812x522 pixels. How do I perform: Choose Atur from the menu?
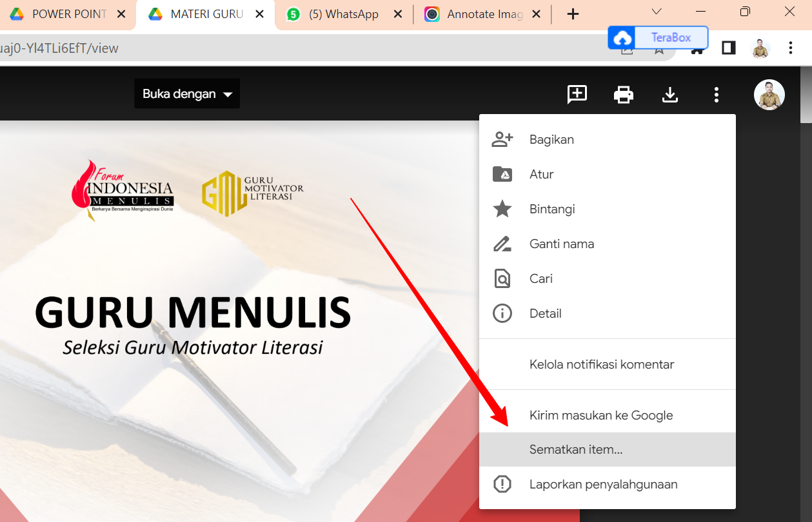tap(607, 174)
